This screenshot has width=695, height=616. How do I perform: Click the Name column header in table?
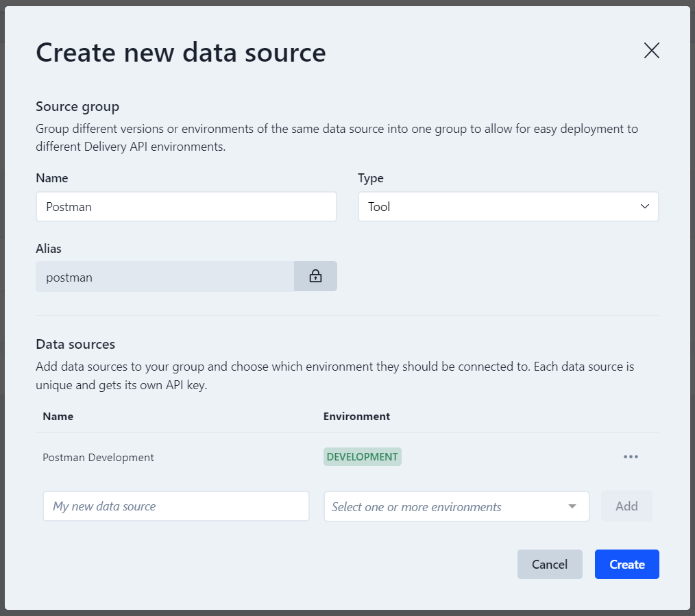[x=58, y=416]
